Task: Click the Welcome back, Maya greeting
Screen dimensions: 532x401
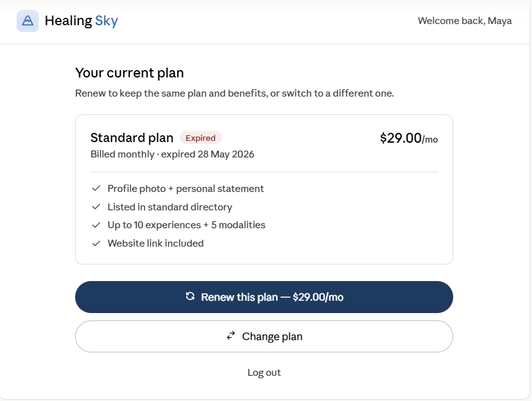Action: (x=465, y=21)
